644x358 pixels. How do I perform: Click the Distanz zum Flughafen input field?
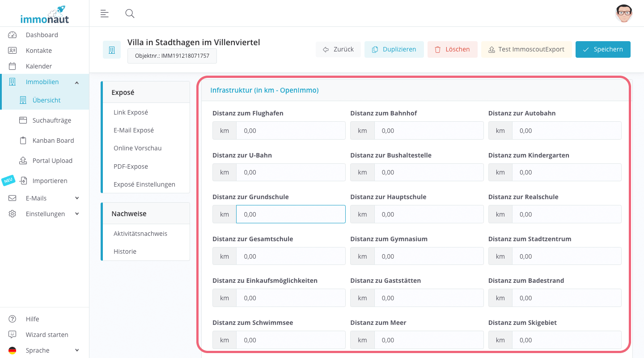(291, 130)
